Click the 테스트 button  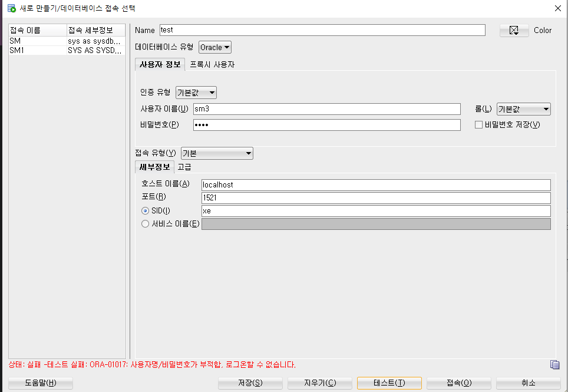tap(389, 383)
